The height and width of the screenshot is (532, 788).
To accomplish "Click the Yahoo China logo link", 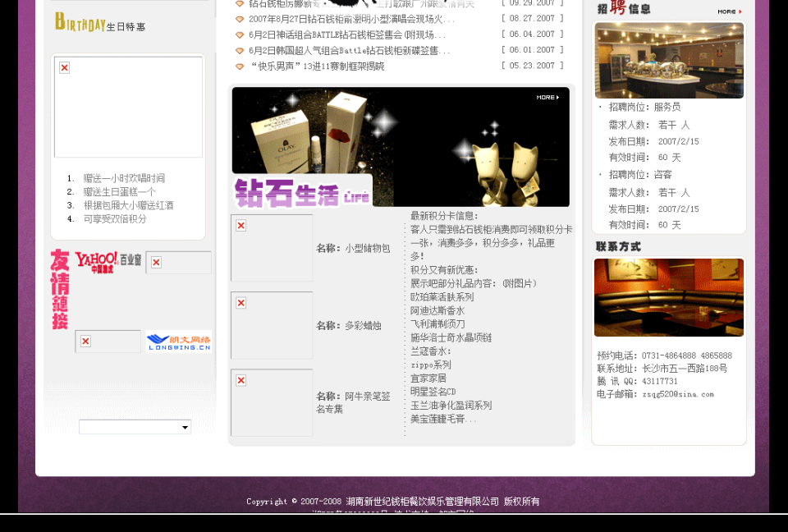I will 108,263.
